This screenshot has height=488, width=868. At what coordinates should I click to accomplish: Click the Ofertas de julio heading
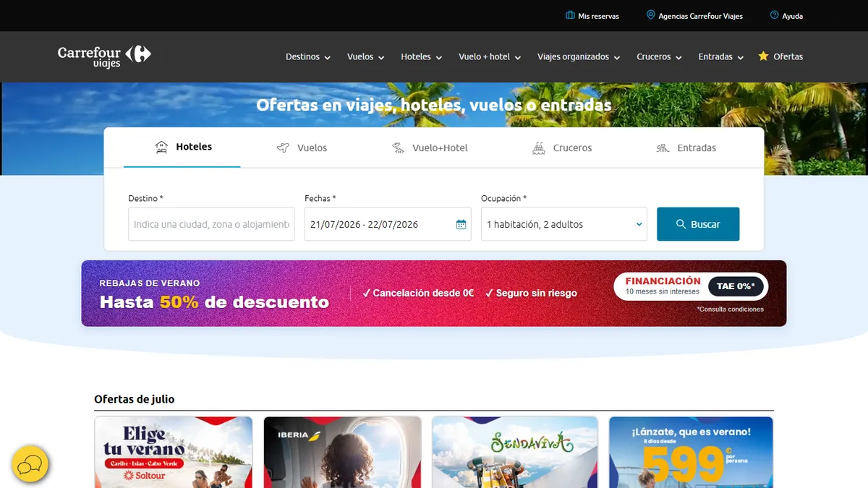point(135,399)
